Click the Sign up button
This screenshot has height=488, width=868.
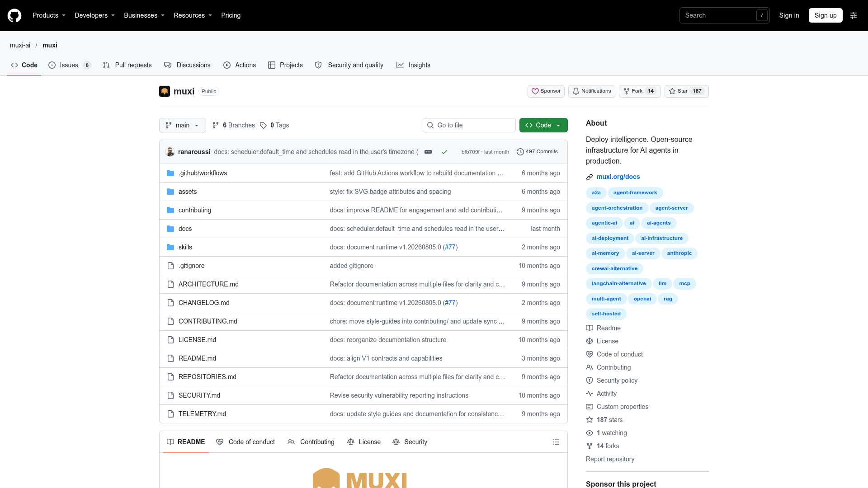(x=826, y=15)
